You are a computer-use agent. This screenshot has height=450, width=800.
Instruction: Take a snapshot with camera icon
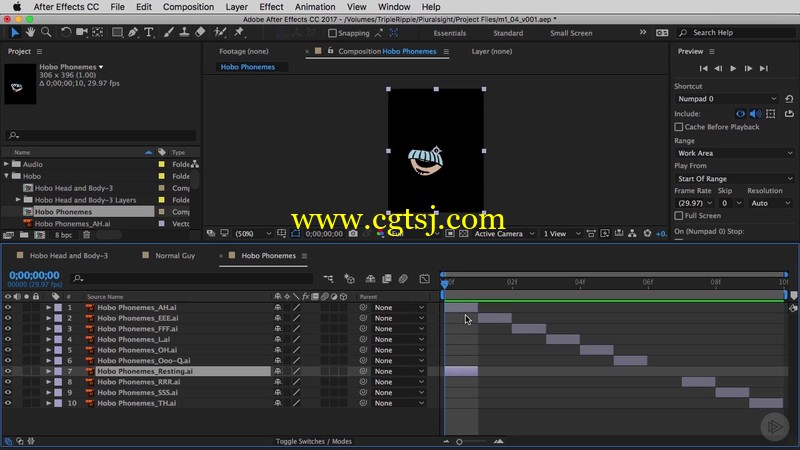tap(353, 234)
